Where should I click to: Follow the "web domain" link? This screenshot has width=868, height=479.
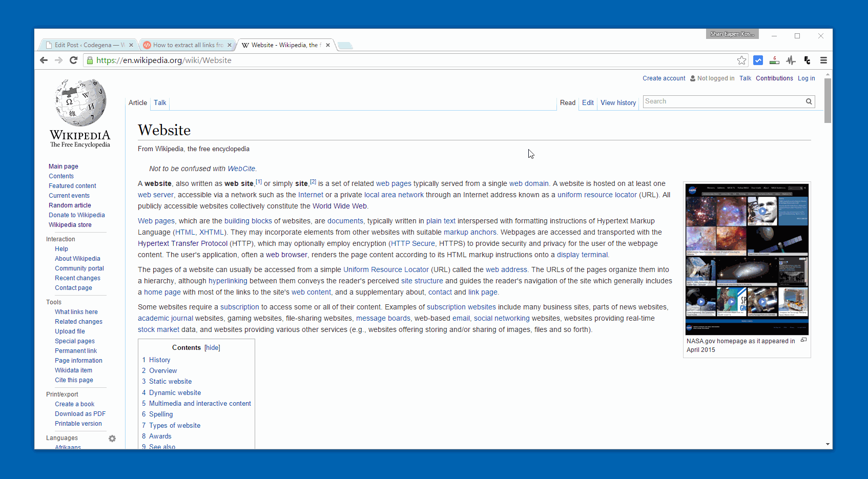pos(529,184)
